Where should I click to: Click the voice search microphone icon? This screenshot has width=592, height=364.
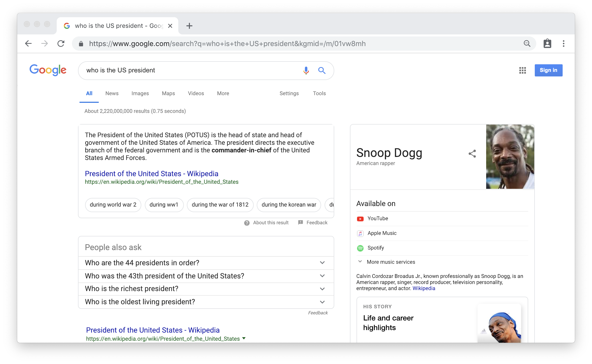pos(306,70)
